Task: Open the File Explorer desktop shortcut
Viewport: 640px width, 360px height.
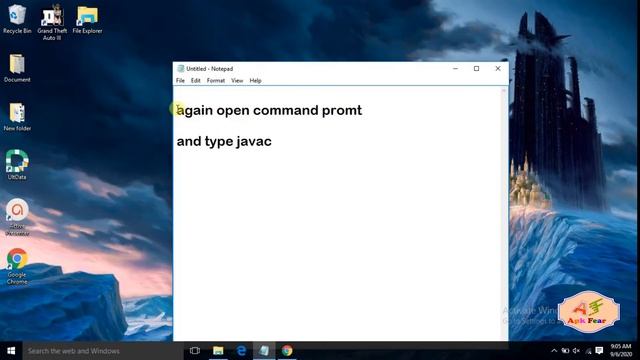Action: point(87,19)
